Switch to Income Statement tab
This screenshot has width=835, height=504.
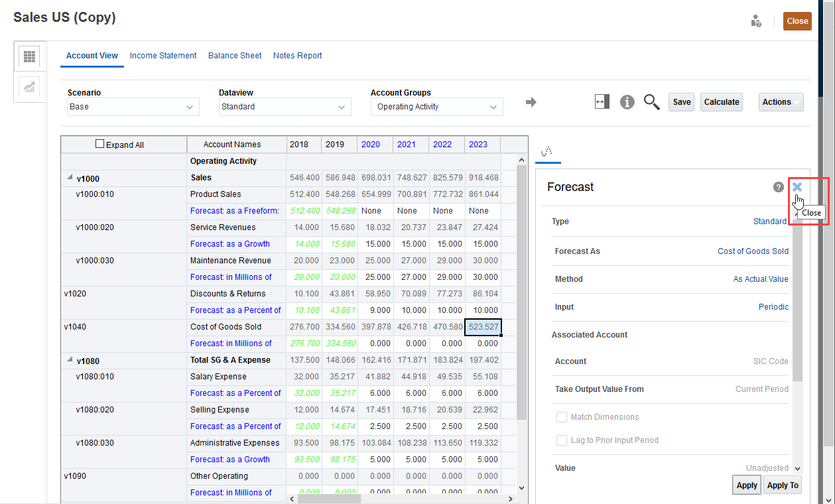[163, 56]
